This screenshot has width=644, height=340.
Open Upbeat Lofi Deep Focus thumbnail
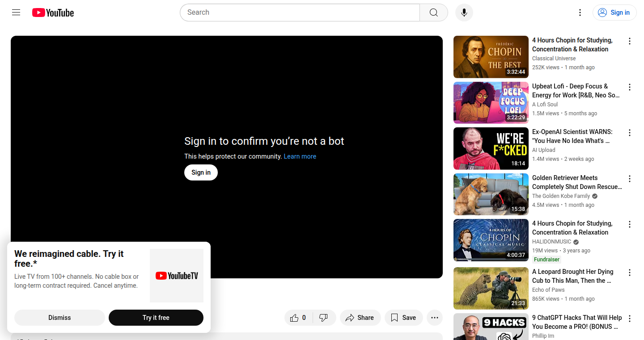(x=491, y=103)
